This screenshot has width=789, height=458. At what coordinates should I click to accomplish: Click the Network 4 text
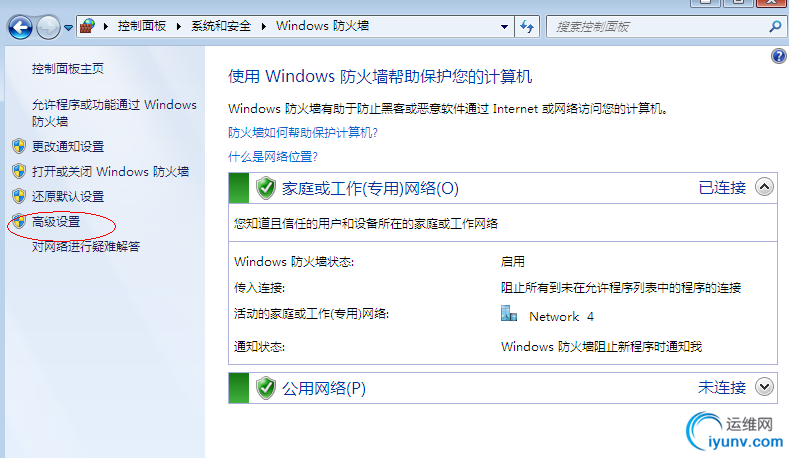[562, 317]
